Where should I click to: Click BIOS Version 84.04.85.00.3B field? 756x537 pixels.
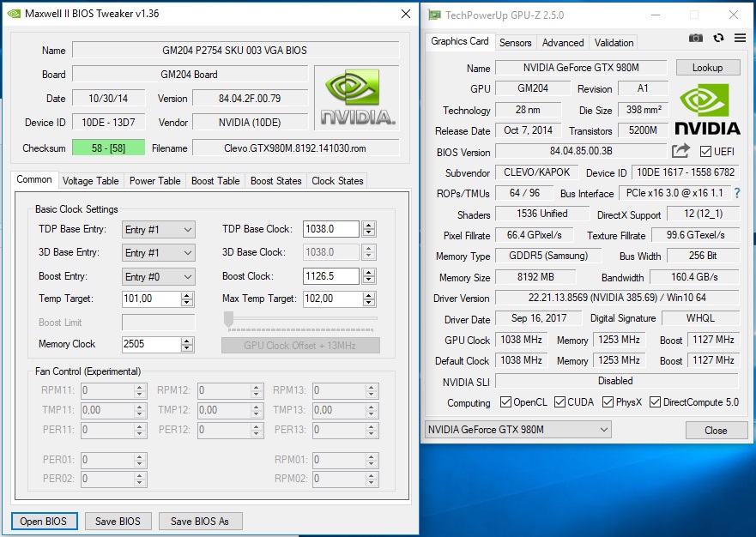click(581, 151)
